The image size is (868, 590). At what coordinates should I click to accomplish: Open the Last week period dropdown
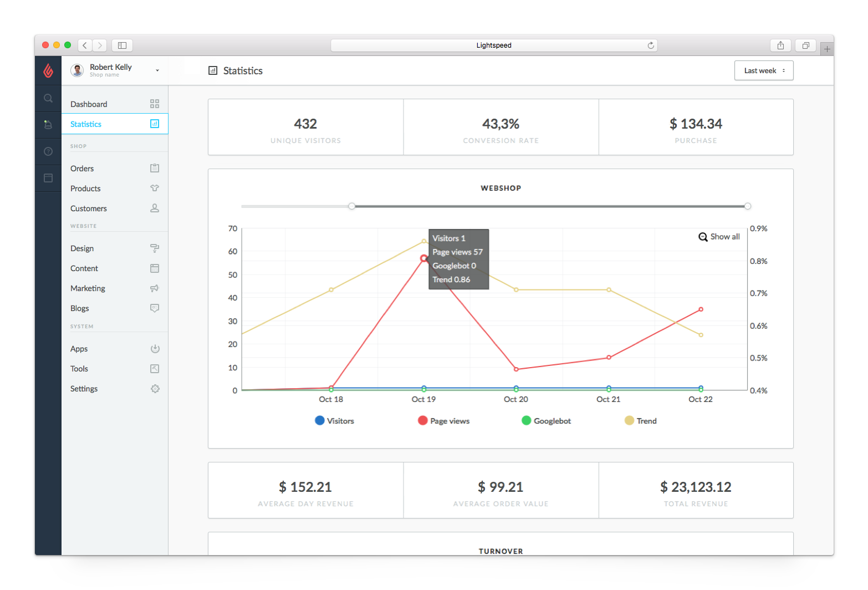(764, 70)
